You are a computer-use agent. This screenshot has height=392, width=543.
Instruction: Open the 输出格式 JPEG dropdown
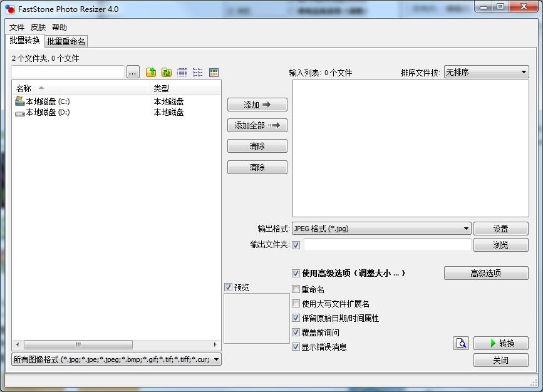[x=381, y=229]
